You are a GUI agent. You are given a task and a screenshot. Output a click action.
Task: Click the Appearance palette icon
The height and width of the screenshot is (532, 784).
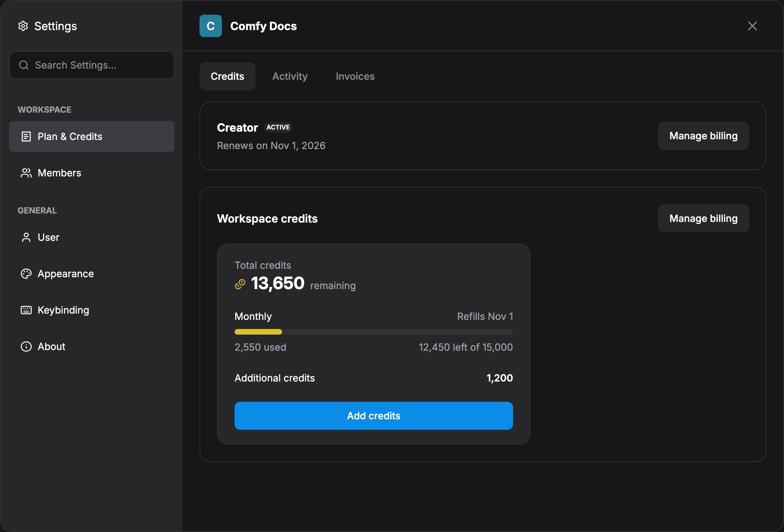[26, 274]
